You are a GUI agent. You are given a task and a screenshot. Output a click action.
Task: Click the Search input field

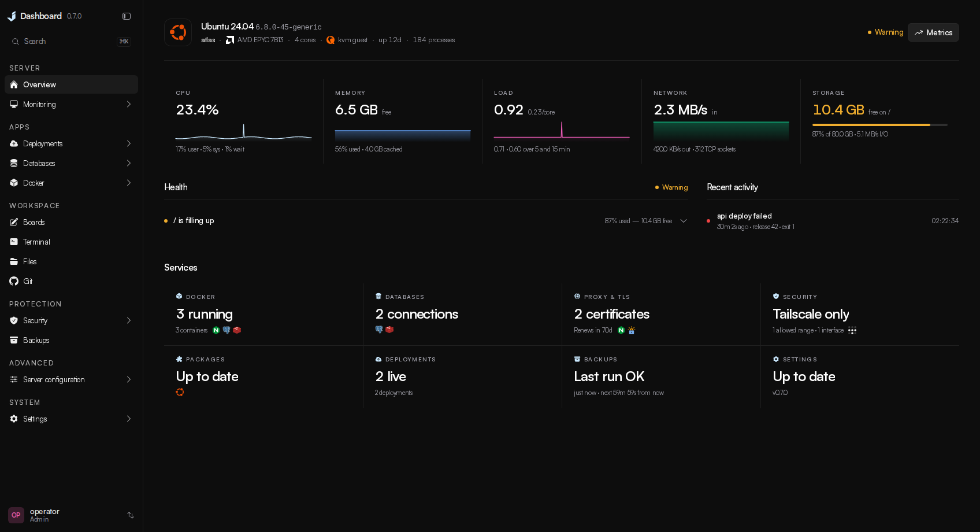(71, 42)
